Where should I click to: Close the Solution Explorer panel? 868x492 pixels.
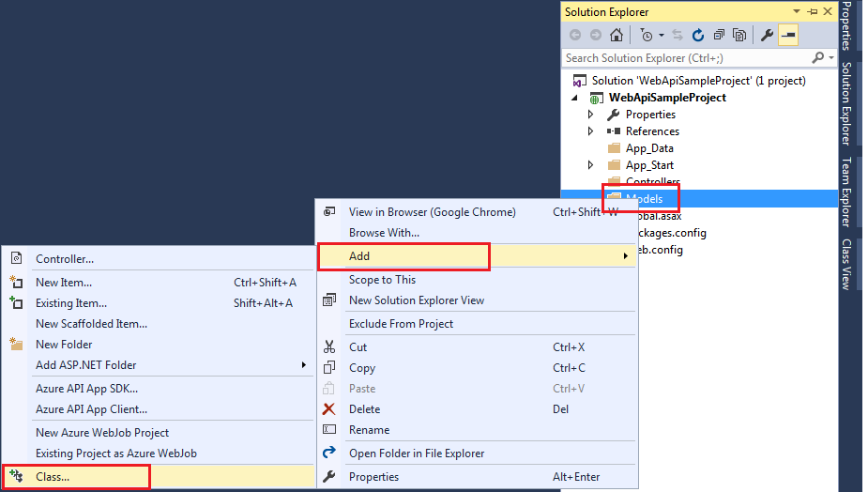829,11
